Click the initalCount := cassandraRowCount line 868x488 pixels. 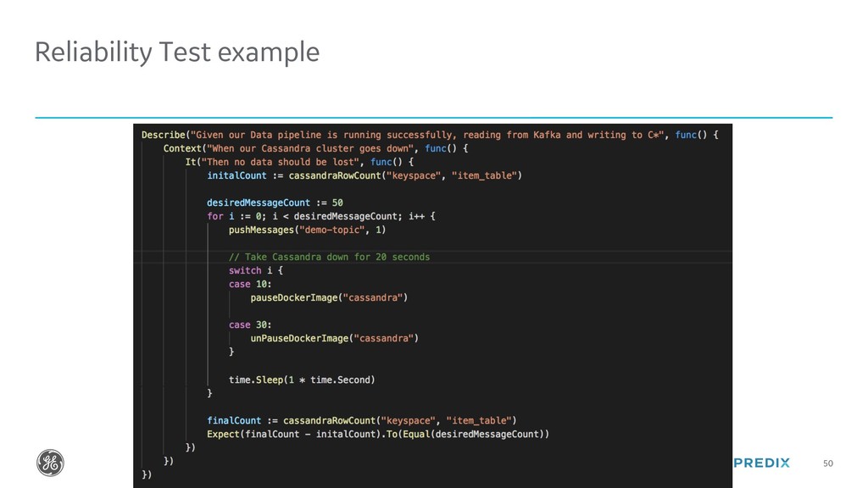[x=364, y=176]
